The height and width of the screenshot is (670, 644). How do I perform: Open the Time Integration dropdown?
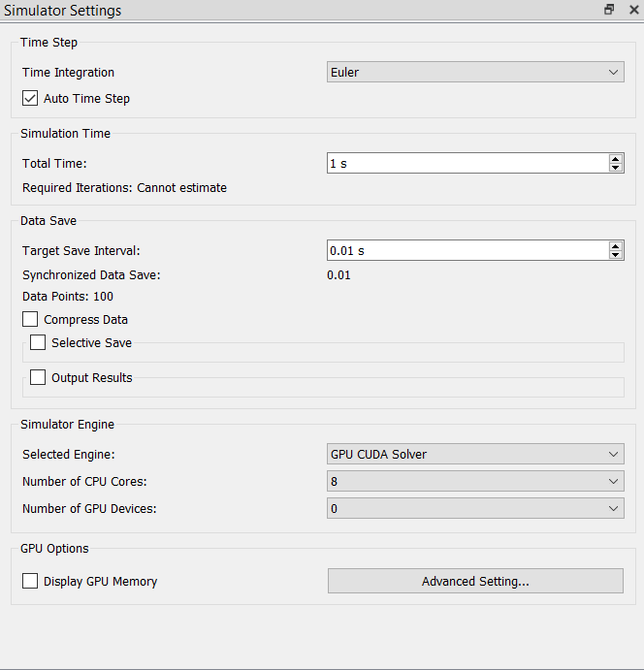(x=475, y=73)
